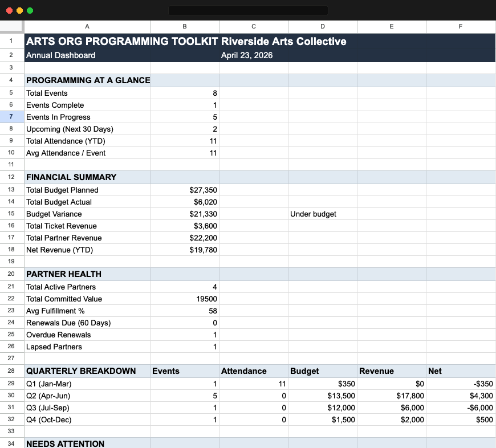
Task: Select 'Total Attendance (YTD)' label cell
Action: coord(87,141)
